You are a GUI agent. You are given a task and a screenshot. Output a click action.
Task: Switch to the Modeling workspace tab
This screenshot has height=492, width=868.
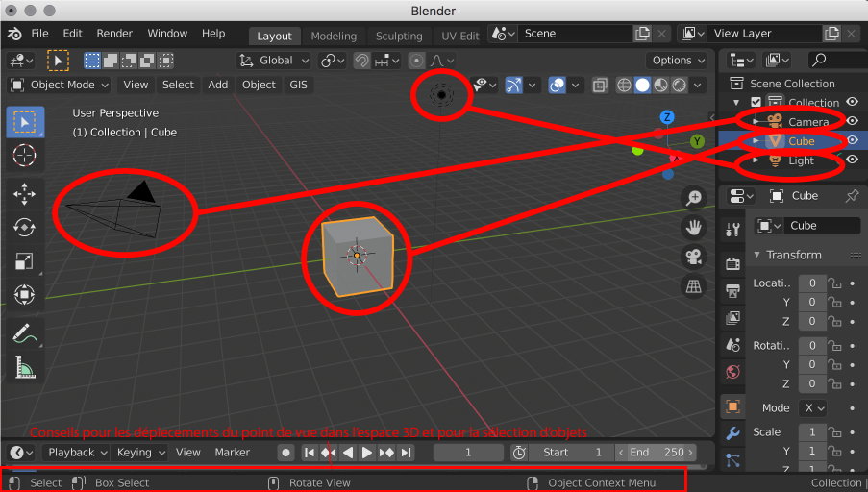[334, 36]
